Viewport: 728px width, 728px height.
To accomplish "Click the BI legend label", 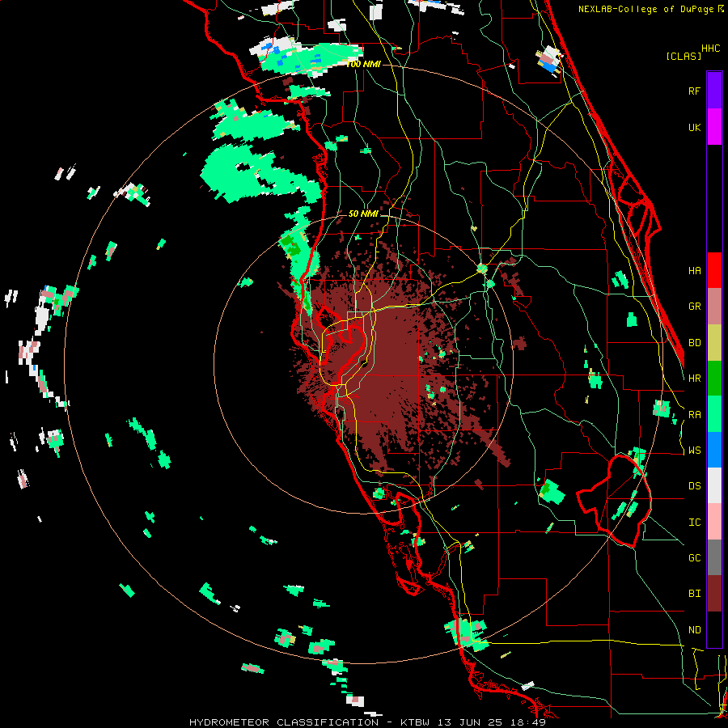I will pyautogui.click(x=694, y=594).
